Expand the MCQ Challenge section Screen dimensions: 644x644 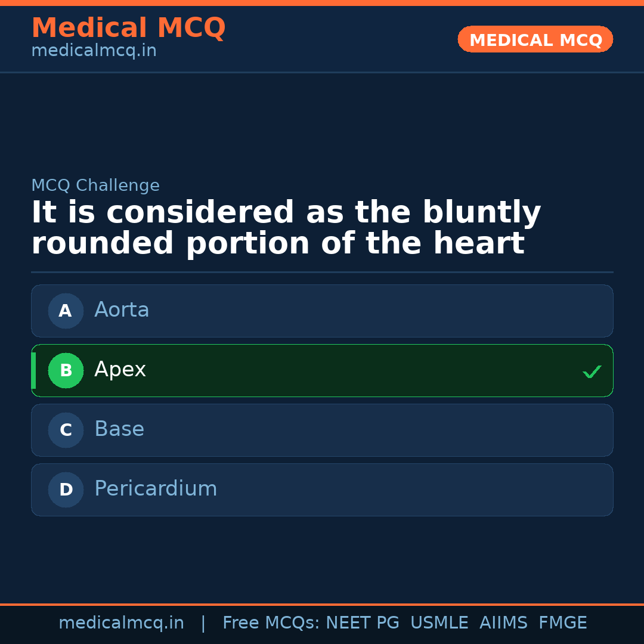pos(95,185)
